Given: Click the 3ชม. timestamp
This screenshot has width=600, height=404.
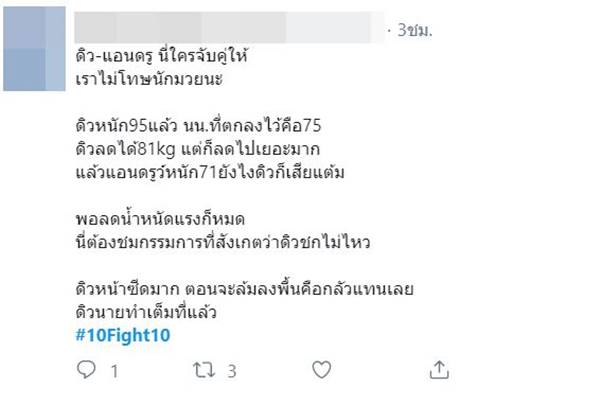Looking at the screenshot, I should tap(413, 31).
